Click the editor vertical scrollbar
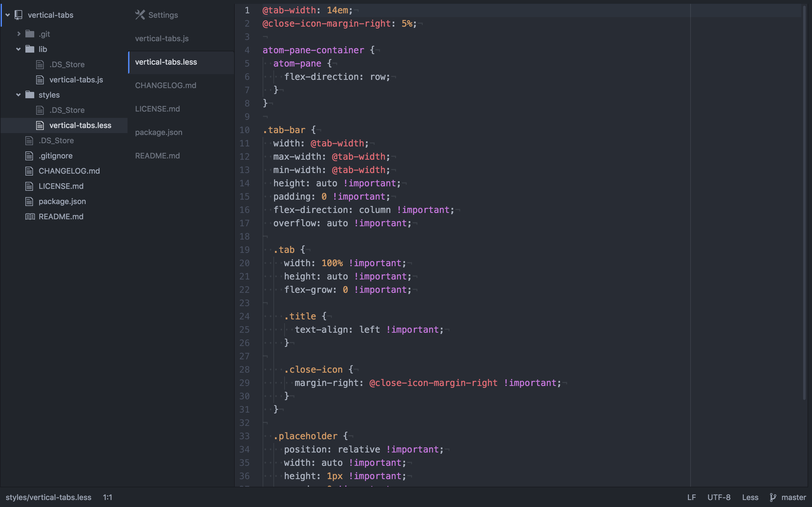Viewport: 812px width, 507px height. point(804,201)
